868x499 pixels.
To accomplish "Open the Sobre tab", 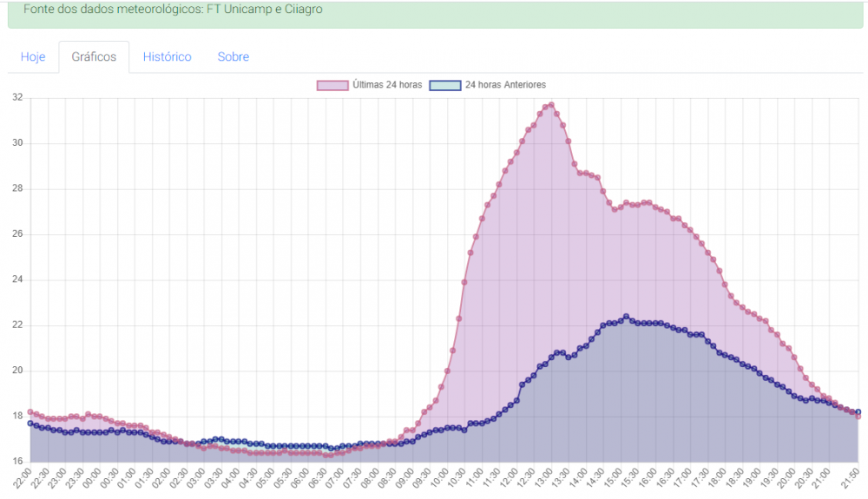I will pos(233,57).
